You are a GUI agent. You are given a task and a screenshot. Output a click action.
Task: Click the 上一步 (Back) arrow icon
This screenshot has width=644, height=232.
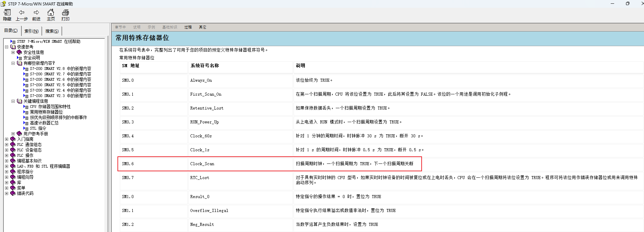21,13
